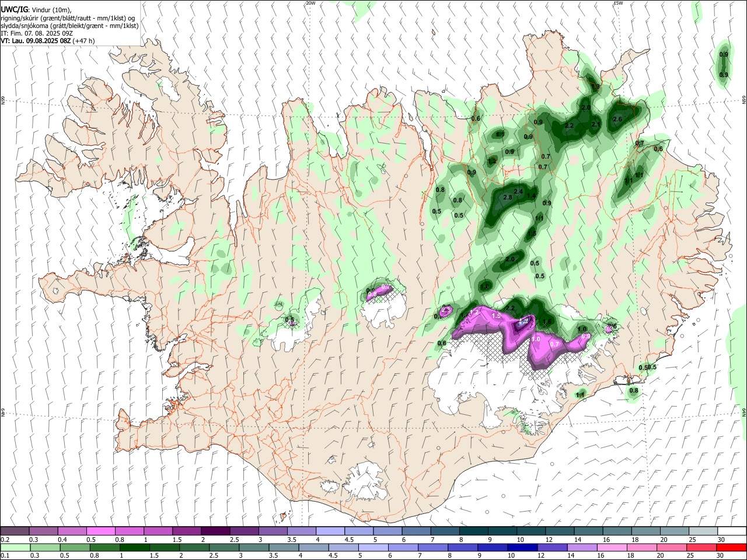Select the VT: Lau. 09.08.2025 08Z (+47 h) line
Screen dimensions: 747x560
tap(48, 41)
